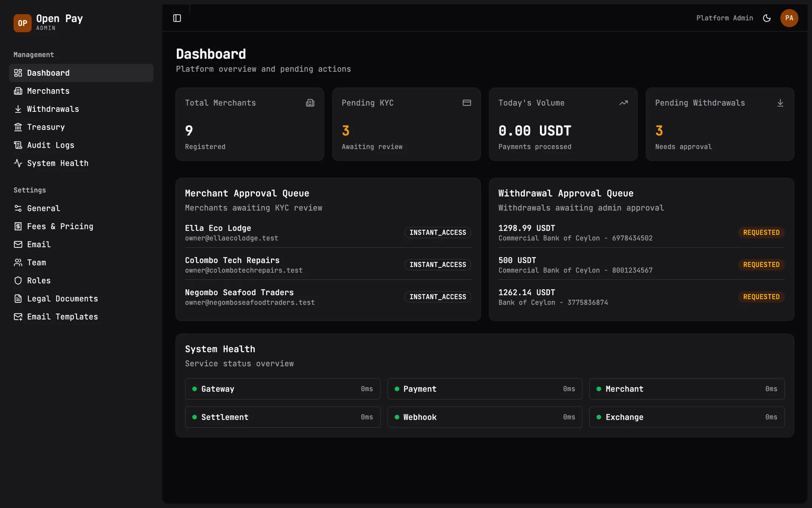The width and height of the screenshot is (812, 508).
Task: Open the Withdrawals section
Action: pos(81,109)
